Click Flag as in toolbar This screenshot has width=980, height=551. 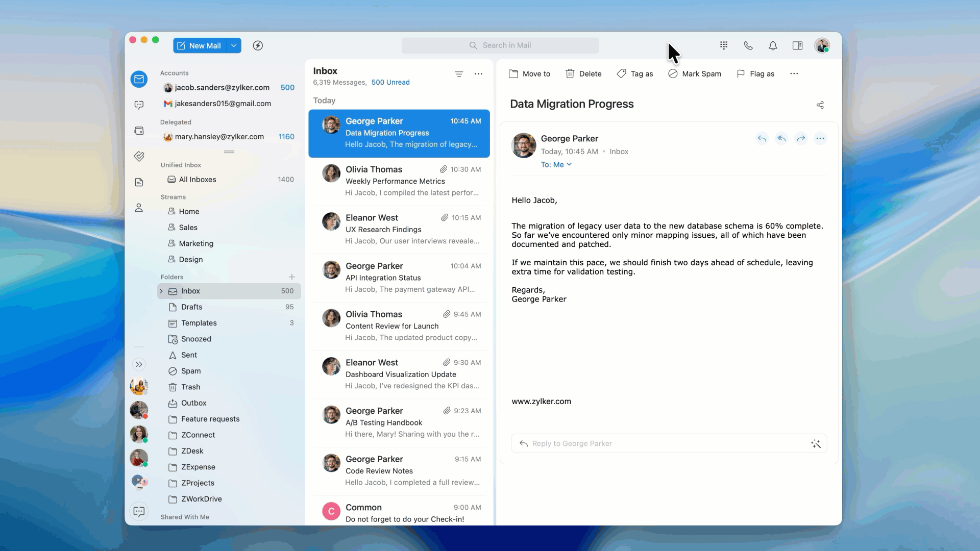pos(755,74)
